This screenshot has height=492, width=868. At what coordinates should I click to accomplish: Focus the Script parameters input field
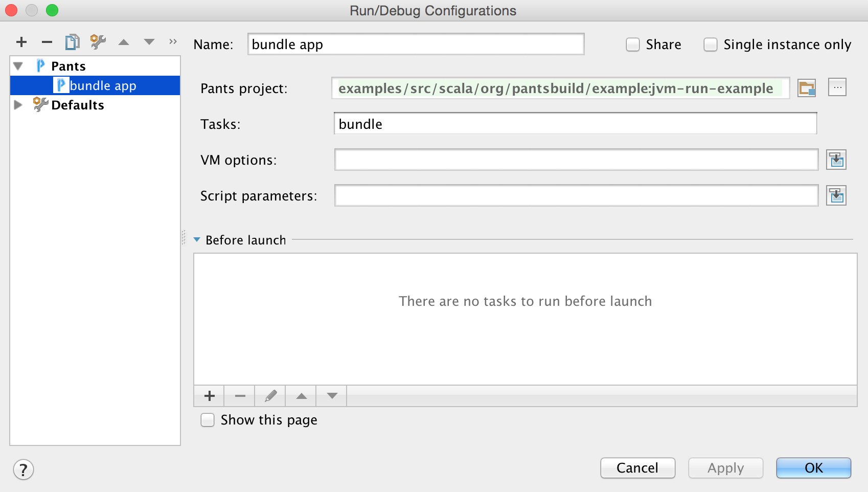click(x=577, y=195)
